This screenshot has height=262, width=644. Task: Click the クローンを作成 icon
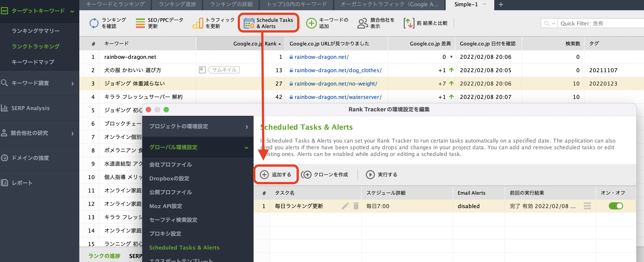tap(306, 174)
